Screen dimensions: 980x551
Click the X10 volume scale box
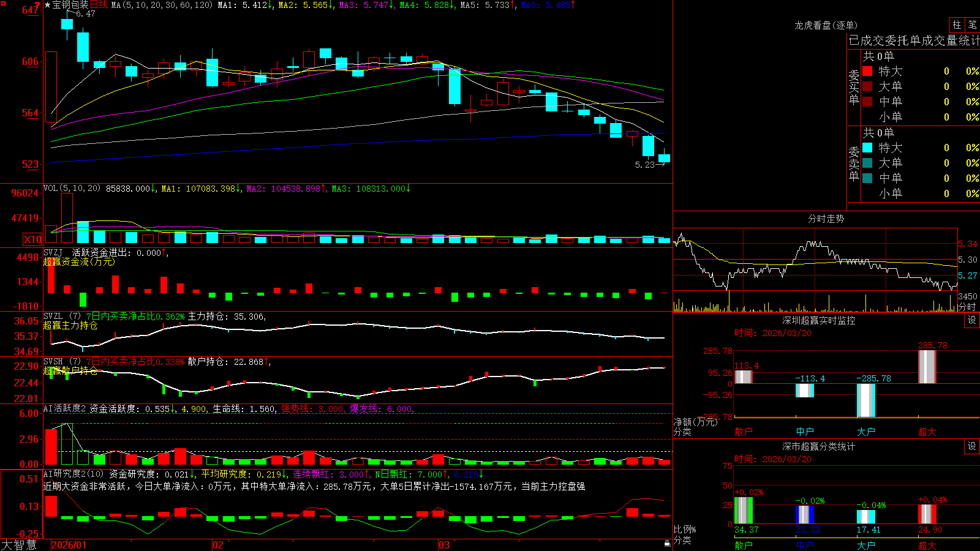tap(32, 239)
